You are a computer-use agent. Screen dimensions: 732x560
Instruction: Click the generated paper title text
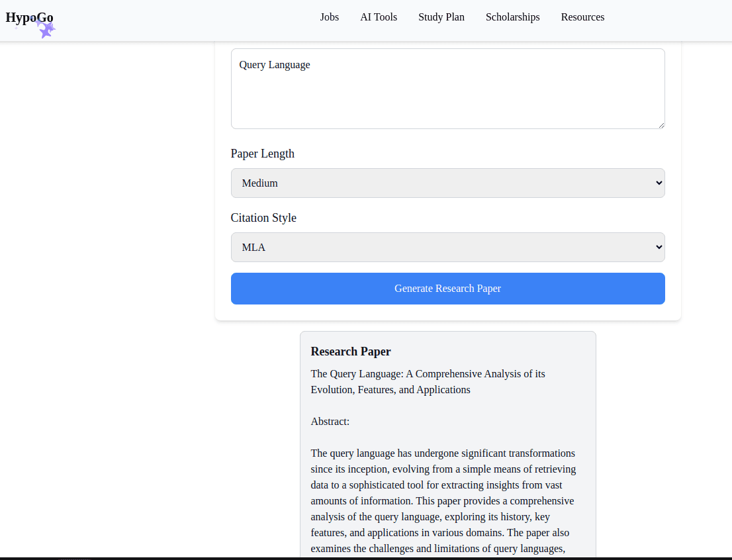428,381
